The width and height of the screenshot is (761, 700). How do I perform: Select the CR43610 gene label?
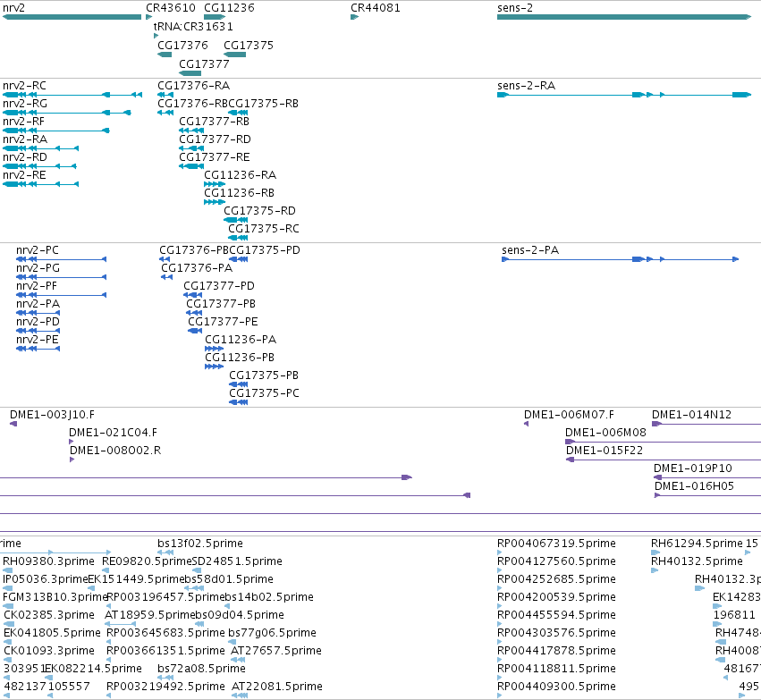pyautogui.click(x=171, y=8)
